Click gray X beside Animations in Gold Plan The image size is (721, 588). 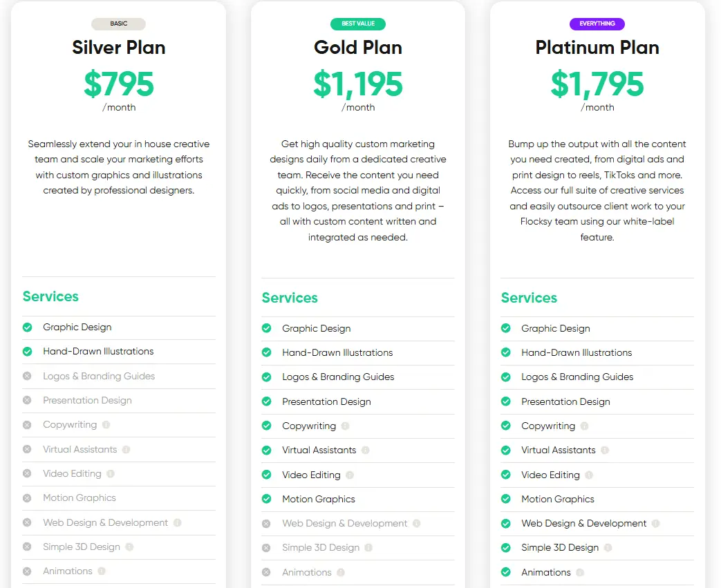pos(266,572)
